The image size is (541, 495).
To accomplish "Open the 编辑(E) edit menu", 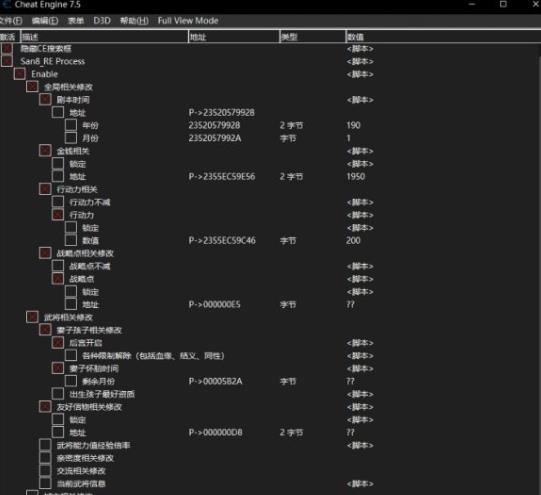I will pyautogui.click(x=45, y=21).
